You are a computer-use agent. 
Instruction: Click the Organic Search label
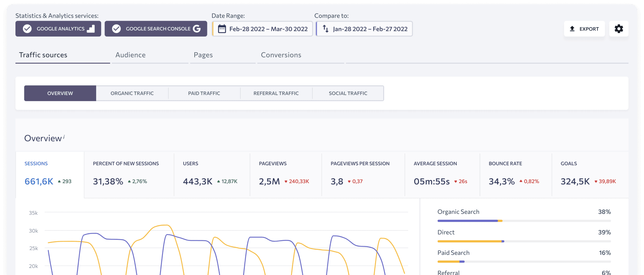[458, 212]
